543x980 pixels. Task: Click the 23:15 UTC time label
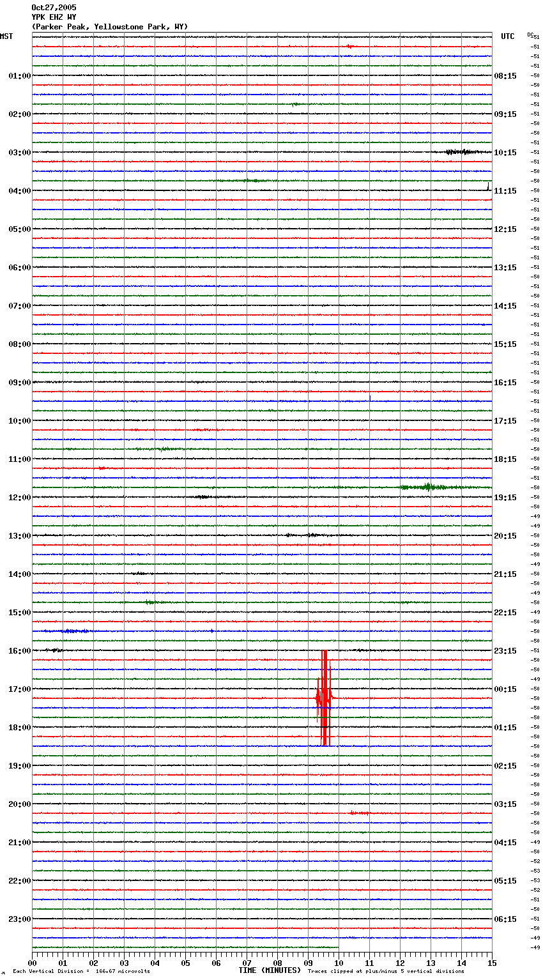[x=505, y=651]
